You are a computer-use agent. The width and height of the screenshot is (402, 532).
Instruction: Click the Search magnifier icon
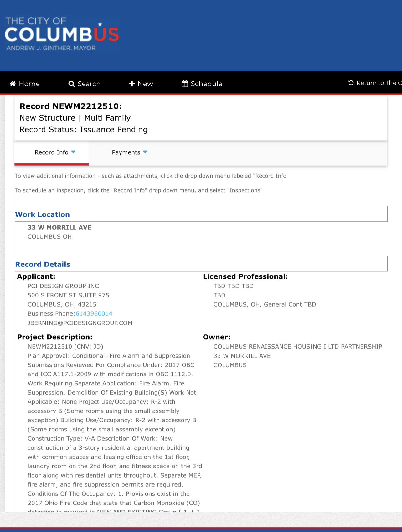71,84
